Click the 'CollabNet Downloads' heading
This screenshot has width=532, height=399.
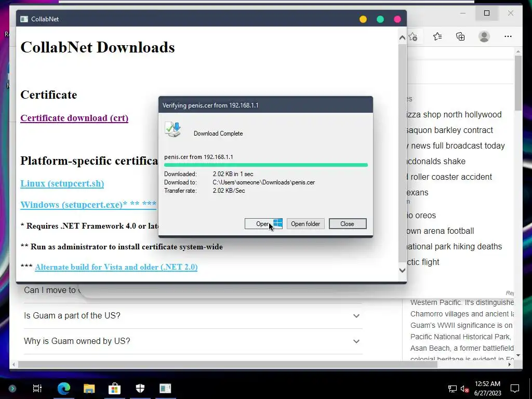coord(98,47)
